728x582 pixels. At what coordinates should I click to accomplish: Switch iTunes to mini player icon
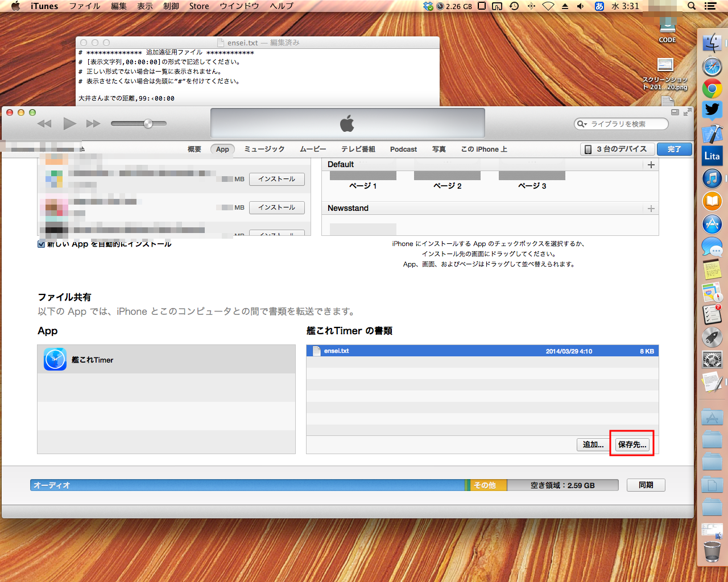coord(675,112)
